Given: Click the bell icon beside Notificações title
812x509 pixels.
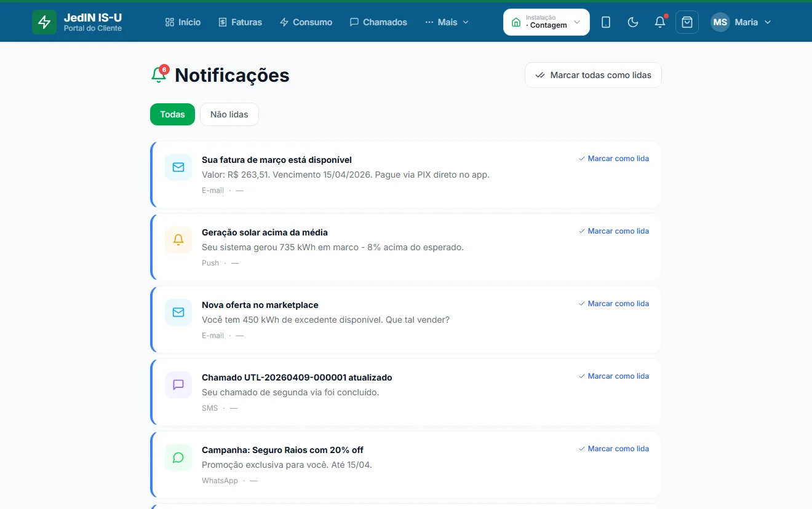Looking at the screenshot, I should tap(159, 75).
